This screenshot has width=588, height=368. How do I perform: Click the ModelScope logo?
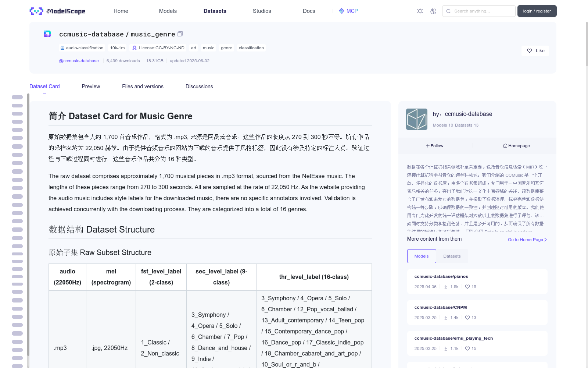[57, 11]
